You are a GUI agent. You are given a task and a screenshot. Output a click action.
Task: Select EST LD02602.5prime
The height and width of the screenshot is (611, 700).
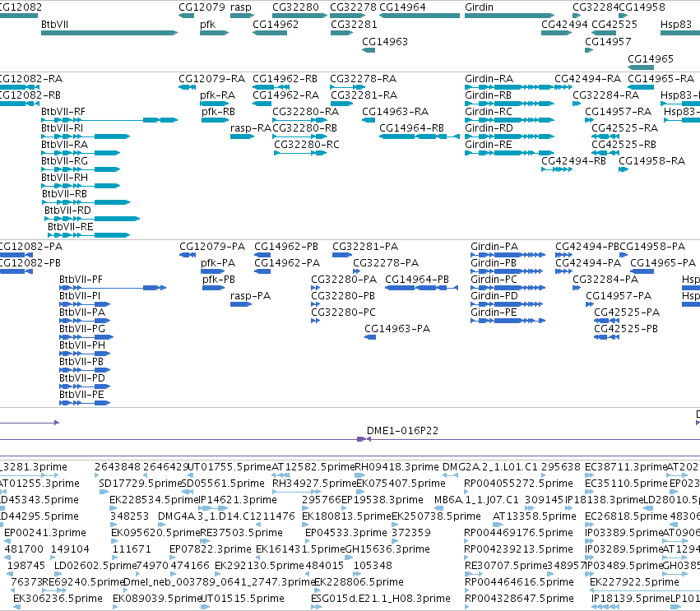click(95, 566)
